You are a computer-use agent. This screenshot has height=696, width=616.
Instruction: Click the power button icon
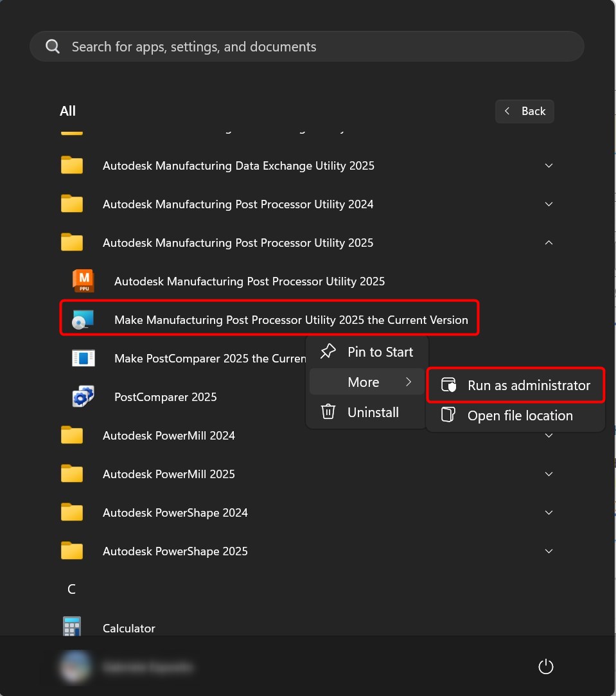click(545, 667)
